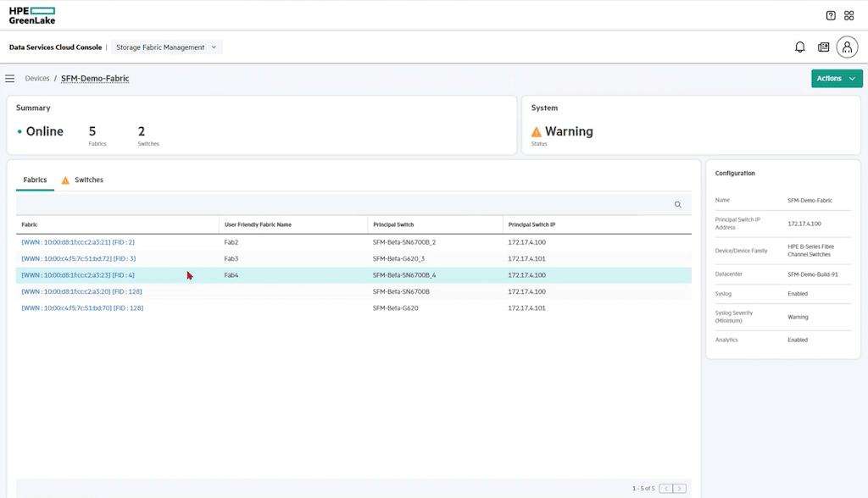Switch to the Fabrics tab
The image size is (868, 498).
(35, 180)
